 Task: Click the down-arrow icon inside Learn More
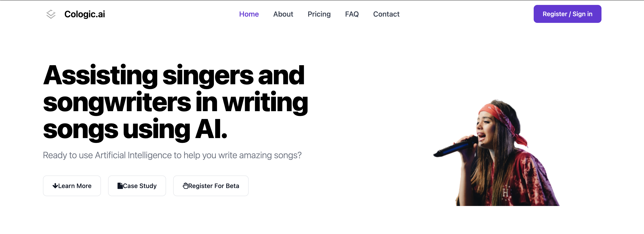(x=56, y=186)
